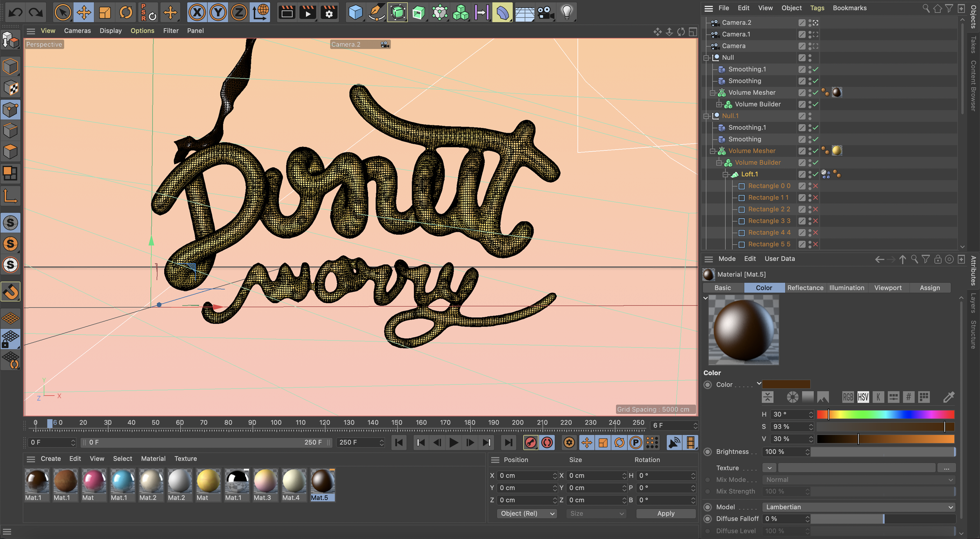Collapse the Null.1 tree node
Screen dimensions: 980x539
coord(706,116)
